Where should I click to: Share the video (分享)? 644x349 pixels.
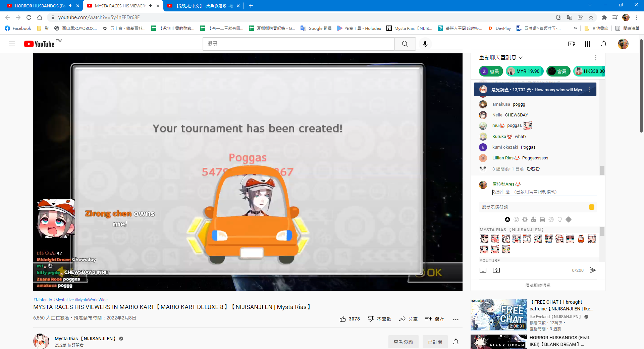point(408,319)
